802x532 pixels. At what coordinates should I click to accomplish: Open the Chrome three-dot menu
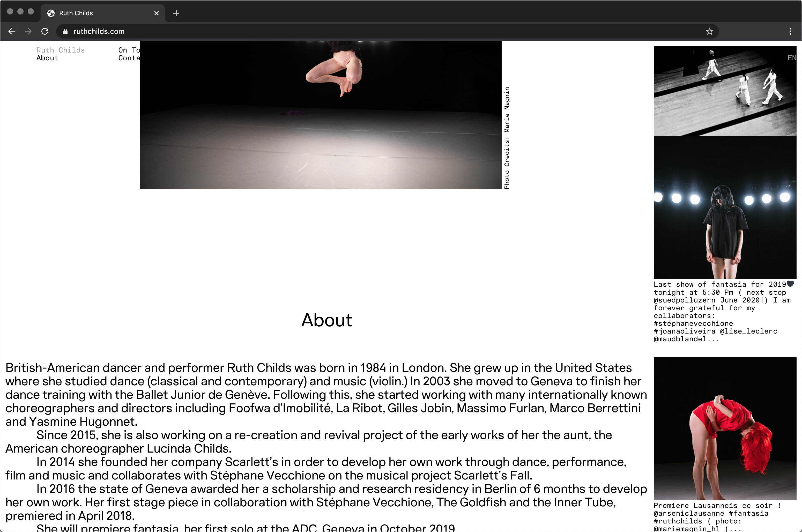pos(790,31)
